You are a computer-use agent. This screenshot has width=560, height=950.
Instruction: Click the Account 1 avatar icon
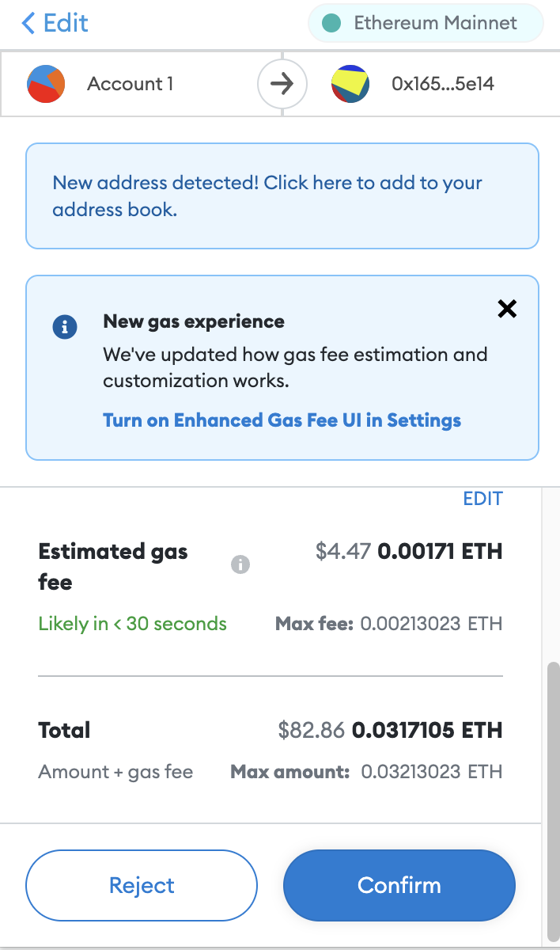[46, 84]
